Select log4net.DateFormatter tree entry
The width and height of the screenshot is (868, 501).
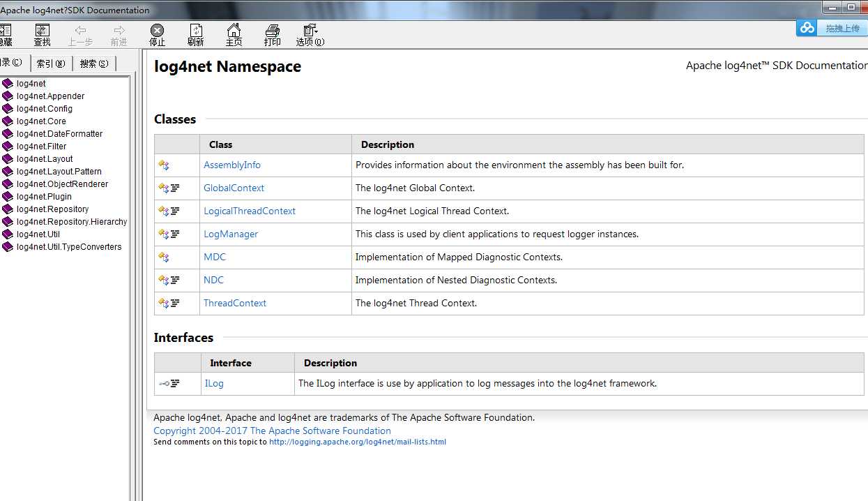pos(60,134)
